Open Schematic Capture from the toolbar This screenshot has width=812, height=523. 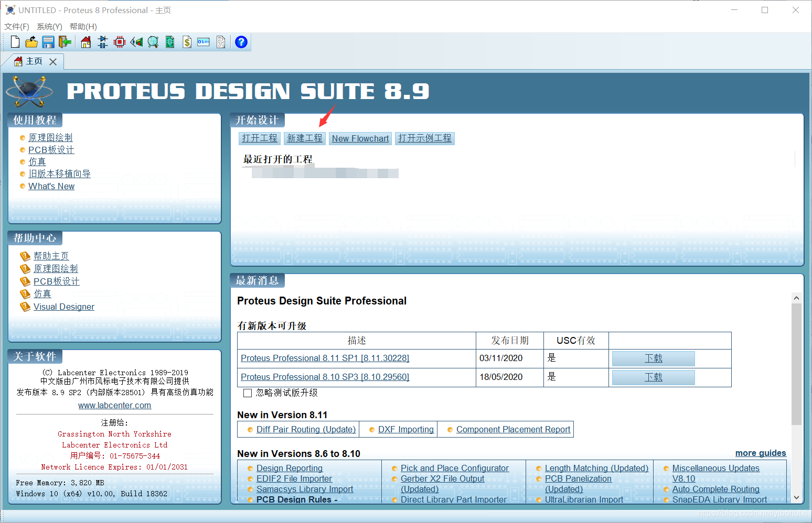click(x=103, y=42)
